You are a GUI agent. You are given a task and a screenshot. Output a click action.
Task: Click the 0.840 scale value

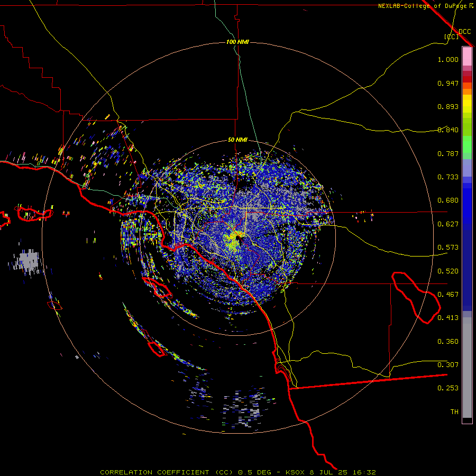tap(448, 130)
